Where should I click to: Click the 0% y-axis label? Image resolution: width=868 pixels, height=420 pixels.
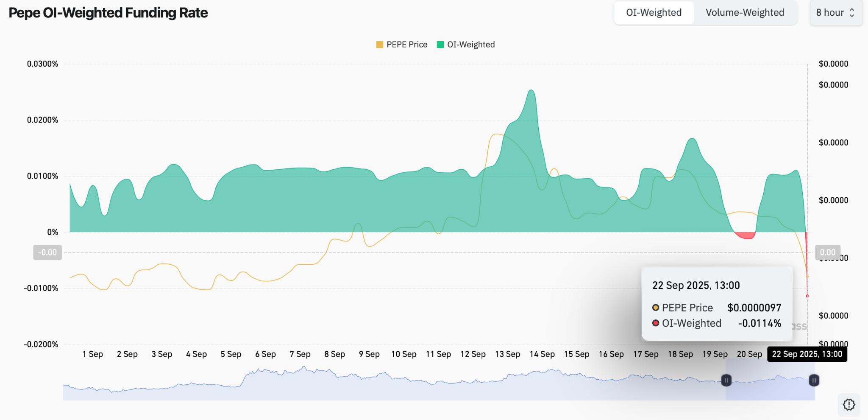(53, 232)
